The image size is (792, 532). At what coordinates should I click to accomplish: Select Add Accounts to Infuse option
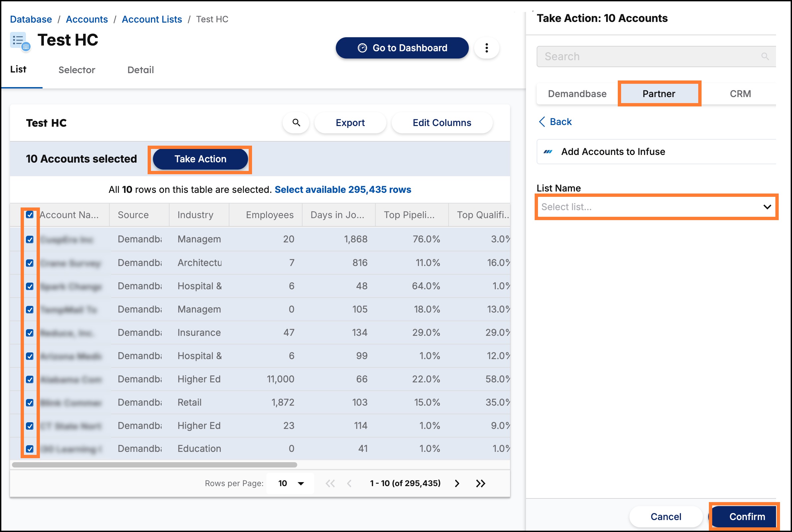(x=656, y=152)
